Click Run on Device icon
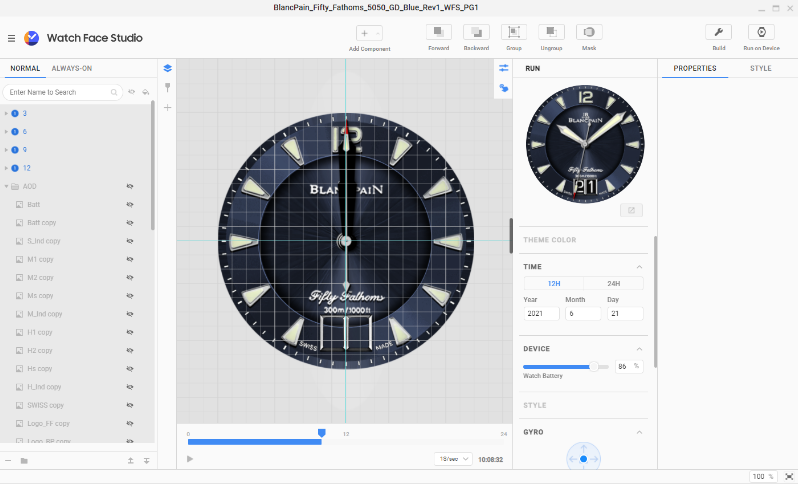798x484 pixels. (x=761, y=32)
